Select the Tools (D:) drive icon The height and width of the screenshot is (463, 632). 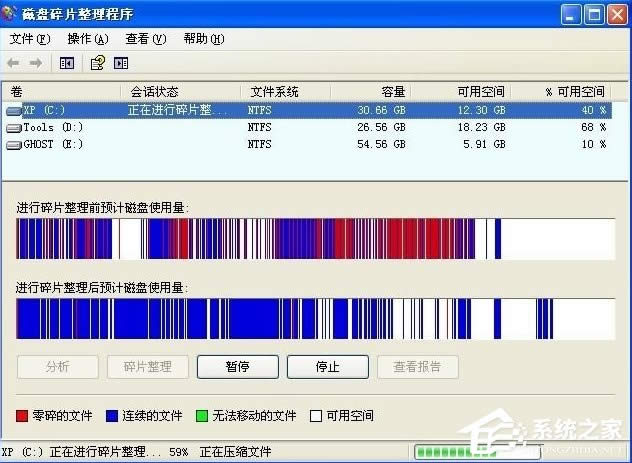point(14,127)
